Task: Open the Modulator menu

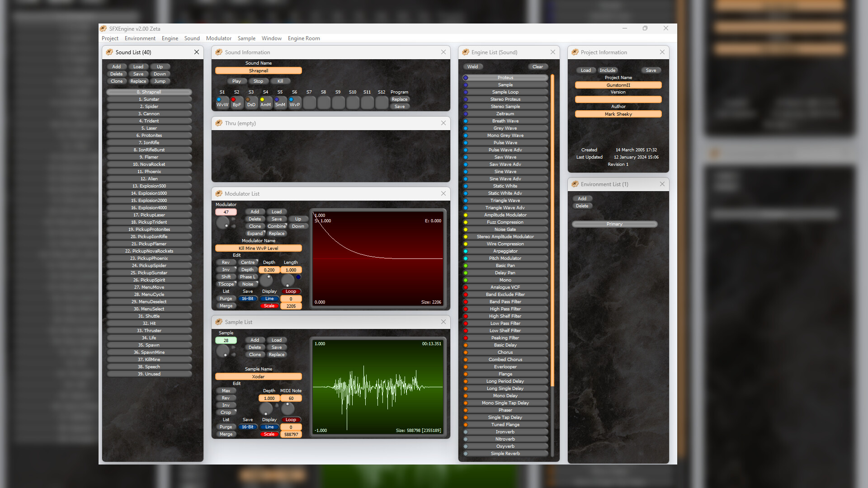Action: [219, 38]
